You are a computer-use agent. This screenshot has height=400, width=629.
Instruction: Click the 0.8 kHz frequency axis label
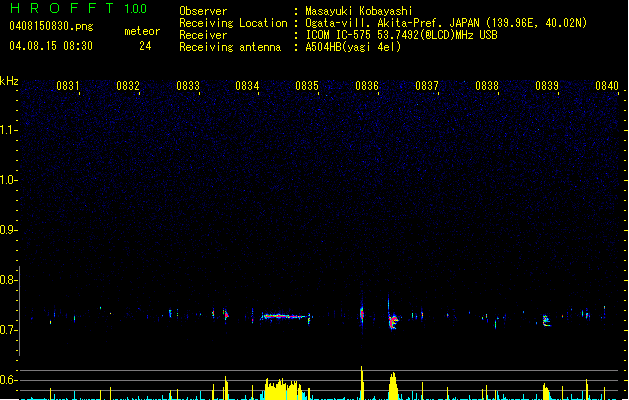click(x=9, y=280)
